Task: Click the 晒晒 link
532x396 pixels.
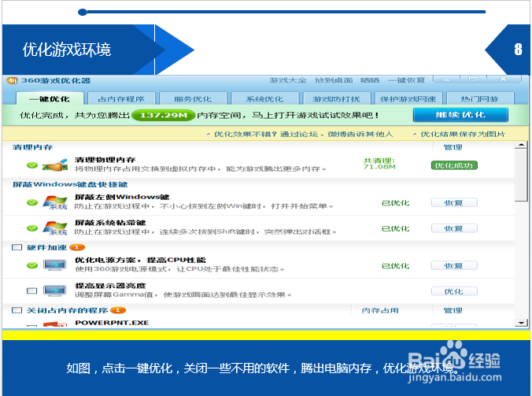Action: pos(370,80)
